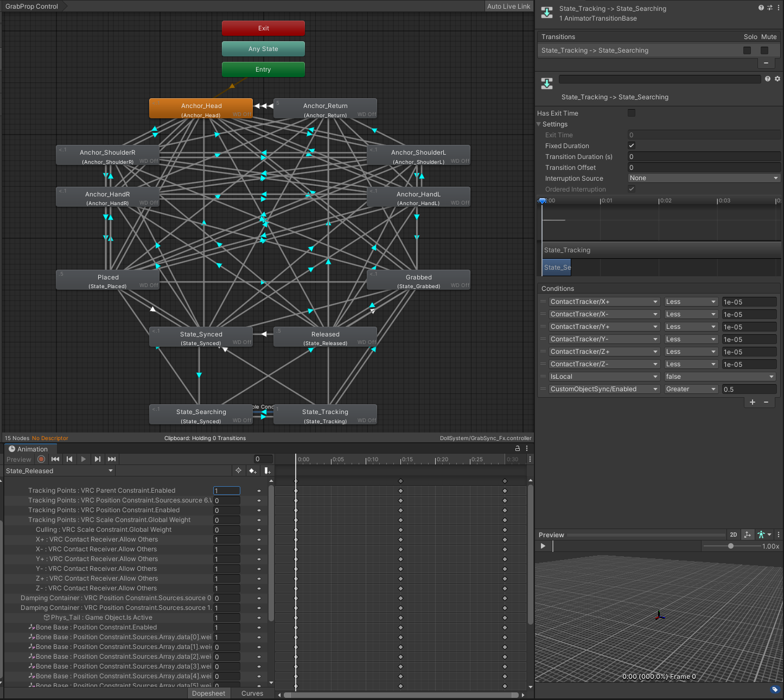This screenshot has width=784, height=700.
Task: Open the ContactTracker/X+ parameter dropdown
Action: pos(604,302)
